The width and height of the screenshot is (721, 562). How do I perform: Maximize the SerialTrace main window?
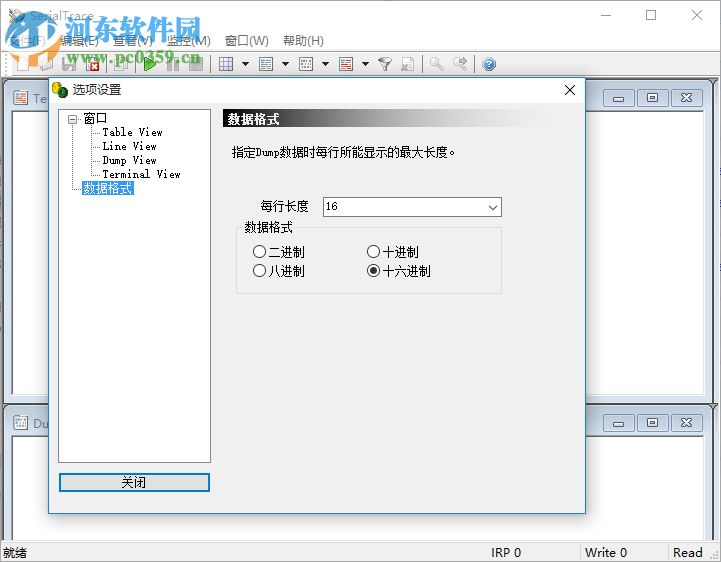pos(651,16)
